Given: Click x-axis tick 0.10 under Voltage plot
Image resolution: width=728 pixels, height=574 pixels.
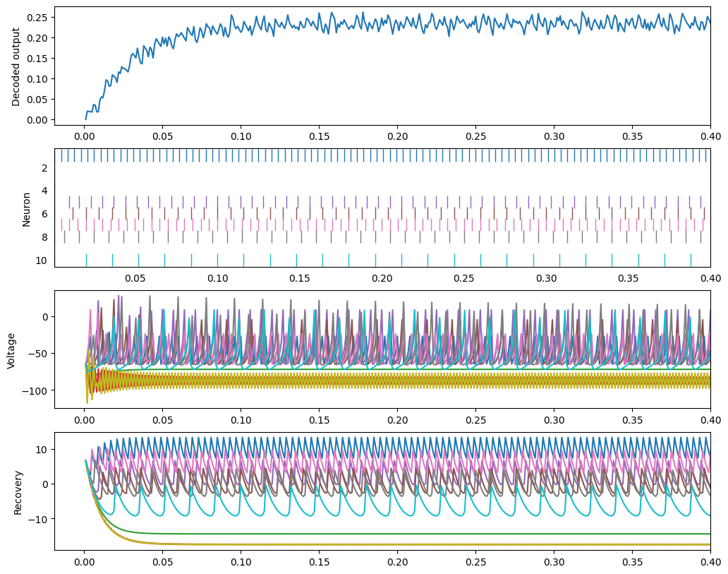Looking at the screenshot, I should (x=241, y=420).
